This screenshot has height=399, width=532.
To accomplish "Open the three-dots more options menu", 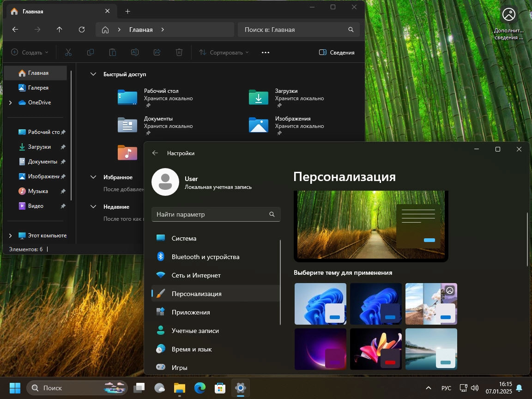I will click(266, 53).
